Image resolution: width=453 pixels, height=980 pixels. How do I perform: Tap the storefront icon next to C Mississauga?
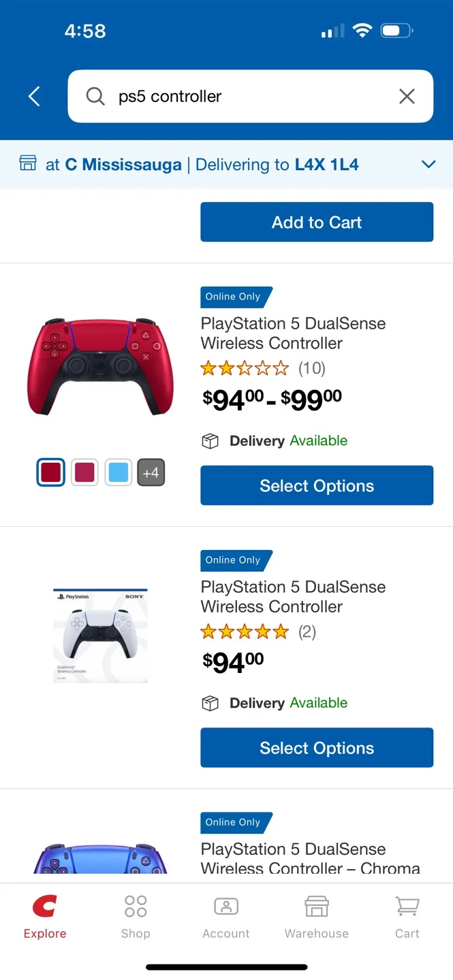coord(27,164)
